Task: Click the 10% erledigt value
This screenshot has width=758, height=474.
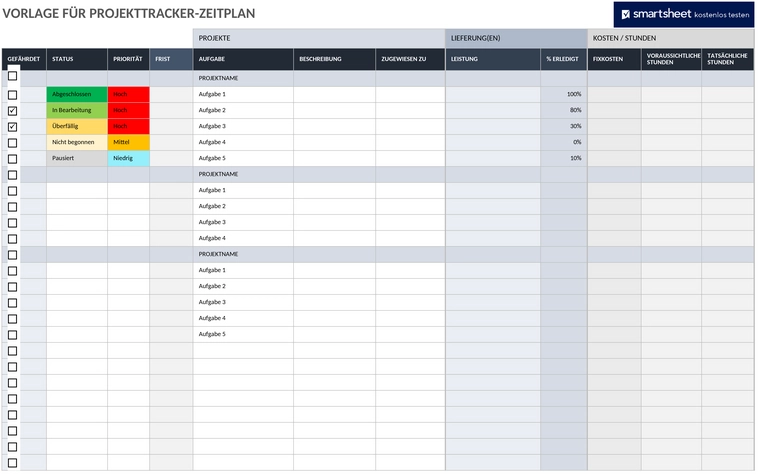Action: click(575, 158)
